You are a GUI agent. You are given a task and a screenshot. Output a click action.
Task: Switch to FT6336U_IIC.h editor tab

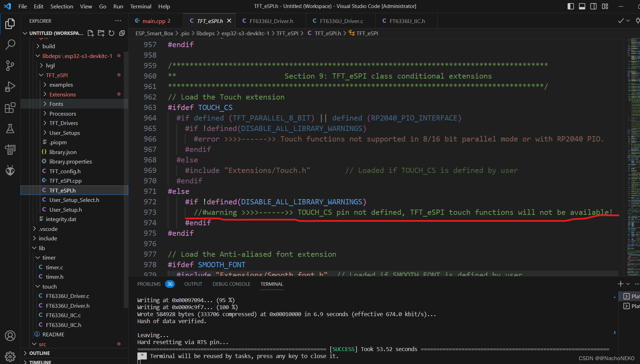pos(407,21)
